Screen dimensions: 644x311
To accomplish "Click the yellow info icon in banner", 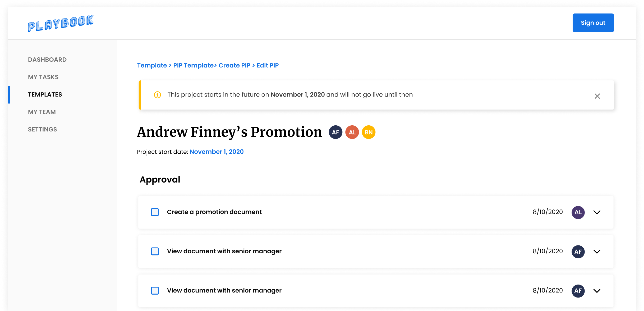I will (x=157, y=95).
